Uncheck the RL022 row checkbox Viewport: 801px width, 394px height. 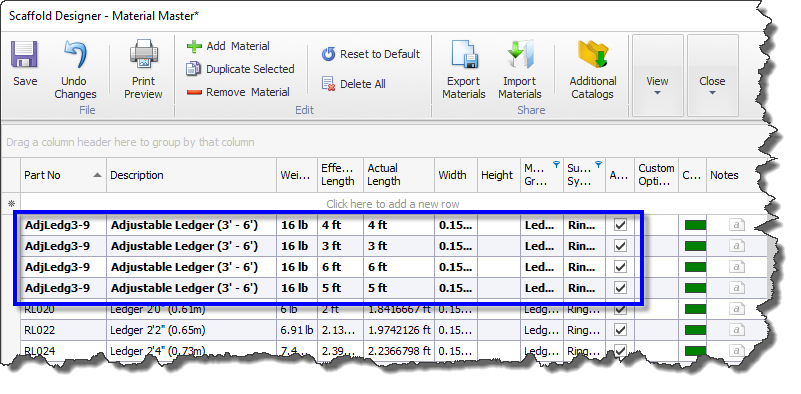[620, 330]
